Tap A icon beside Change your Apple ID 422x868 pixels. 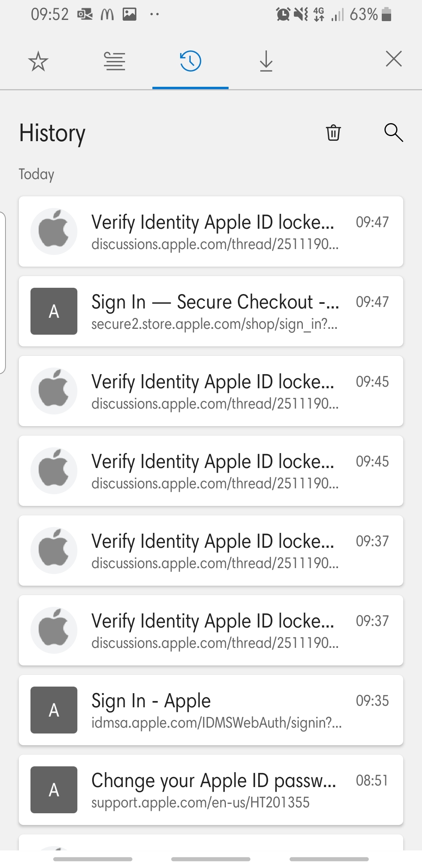(x=54, y=790)
